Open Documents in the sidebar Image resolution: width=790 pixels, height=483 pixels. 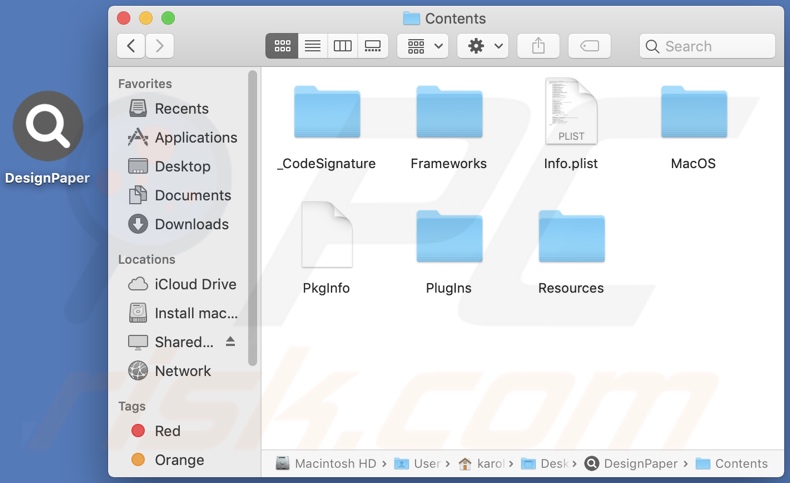tap(181, 195)
